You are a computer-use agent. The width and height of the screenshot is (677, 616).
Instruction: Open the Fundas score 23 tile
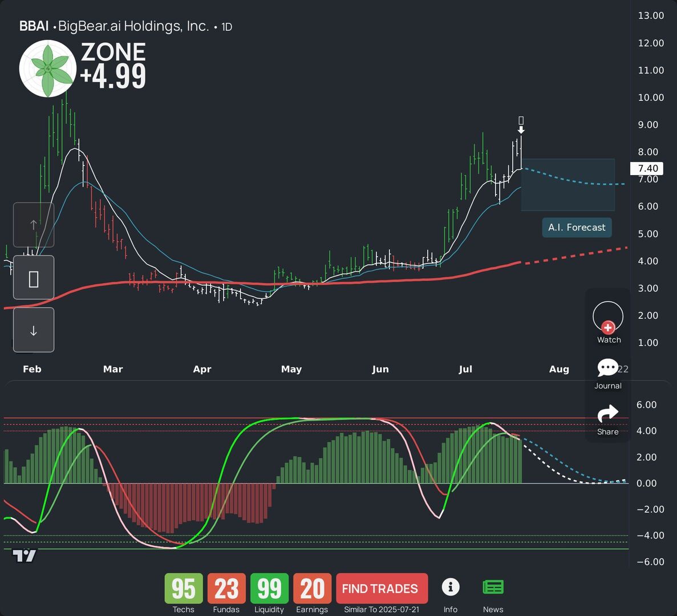pos(226,589)
